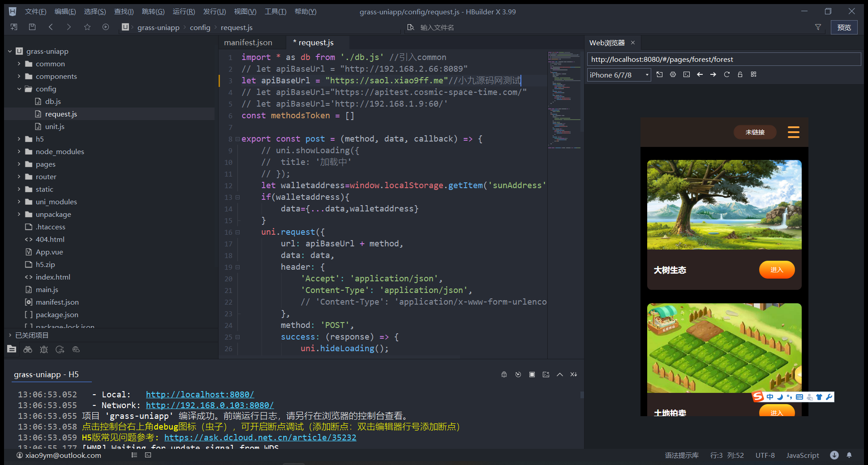Go forward with the toolbar right chevron

[x=69, y=27]
